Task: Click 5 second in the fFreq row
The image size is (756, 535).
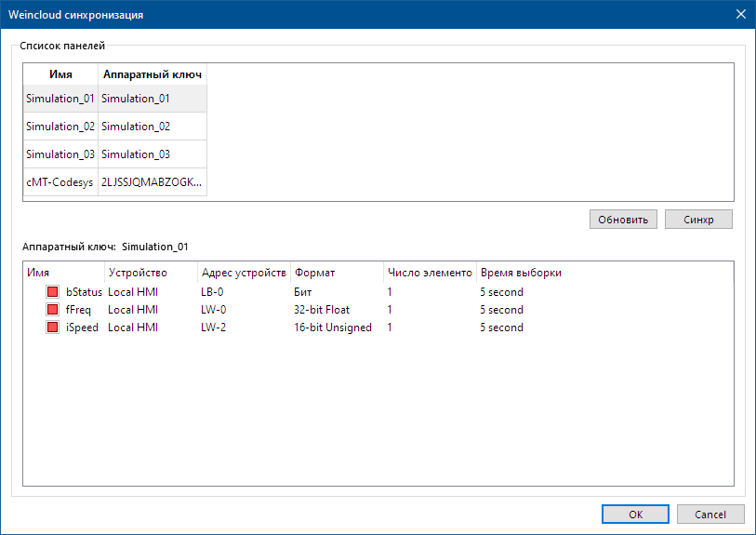Action: coord(501,310)
